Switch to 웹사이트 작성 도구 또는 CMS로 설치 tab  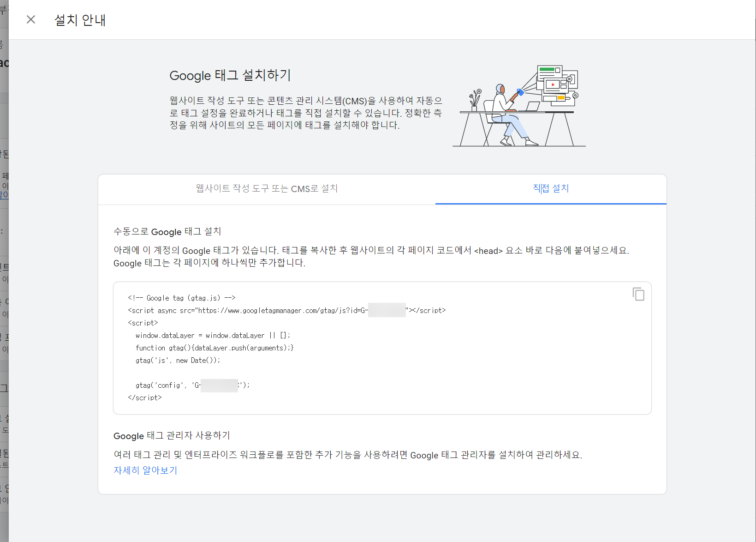(x=267, y=188)
